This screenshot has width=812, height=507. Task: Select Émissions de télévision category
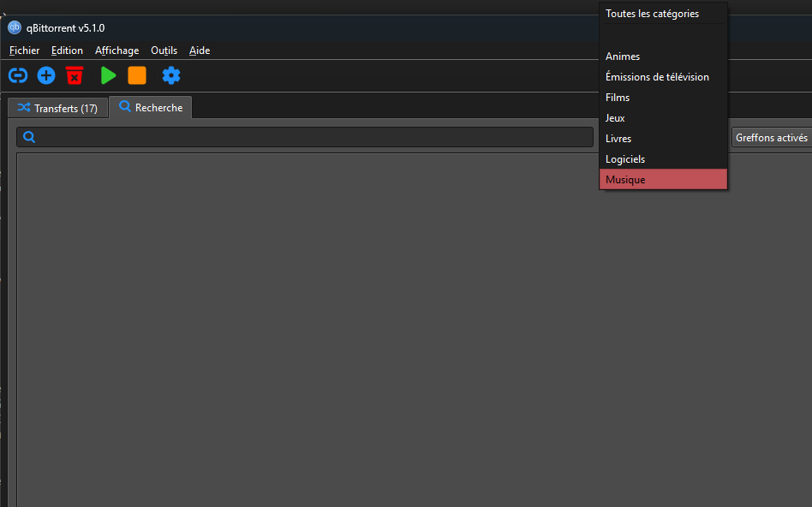click(x=657, y=77)
